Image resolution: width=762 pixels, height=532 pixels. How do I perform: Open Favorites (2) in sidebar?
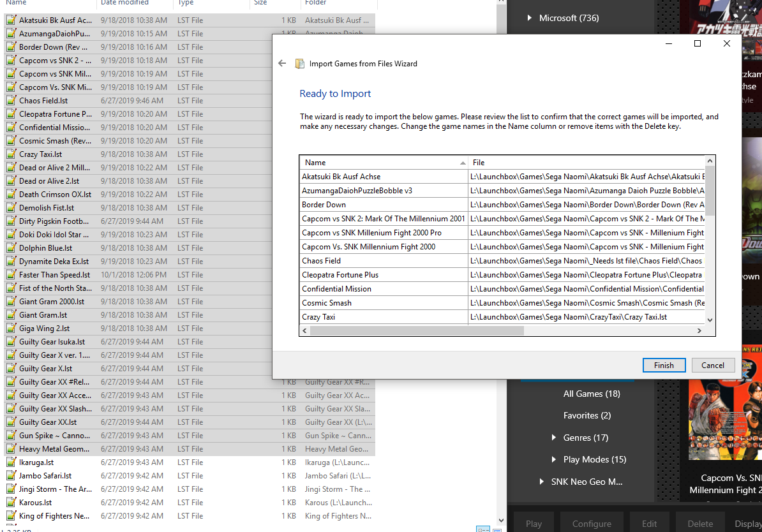(x=586, y=415)
